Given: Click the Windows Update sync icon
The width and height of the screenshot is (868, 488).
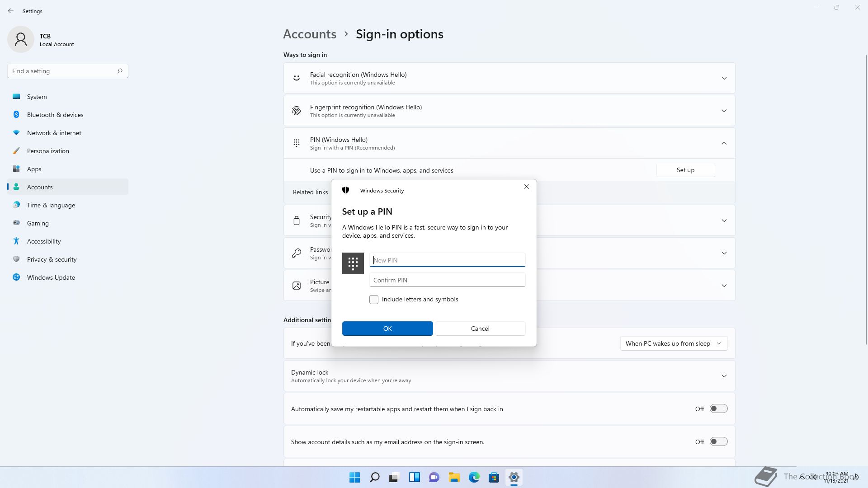Looking at the screenshot, I should [16, 277].
